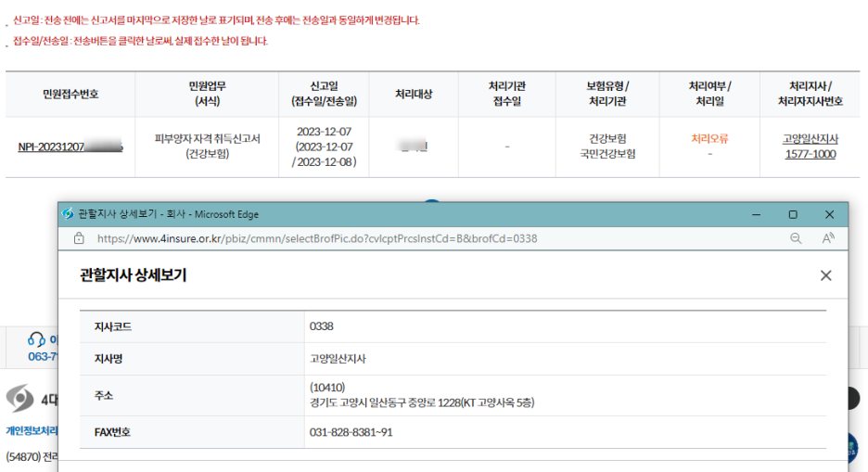This screenshot has width=868, height=472.
Task: Select the 2023-12-07 report date cell
Action: click(x=324, y=147)
